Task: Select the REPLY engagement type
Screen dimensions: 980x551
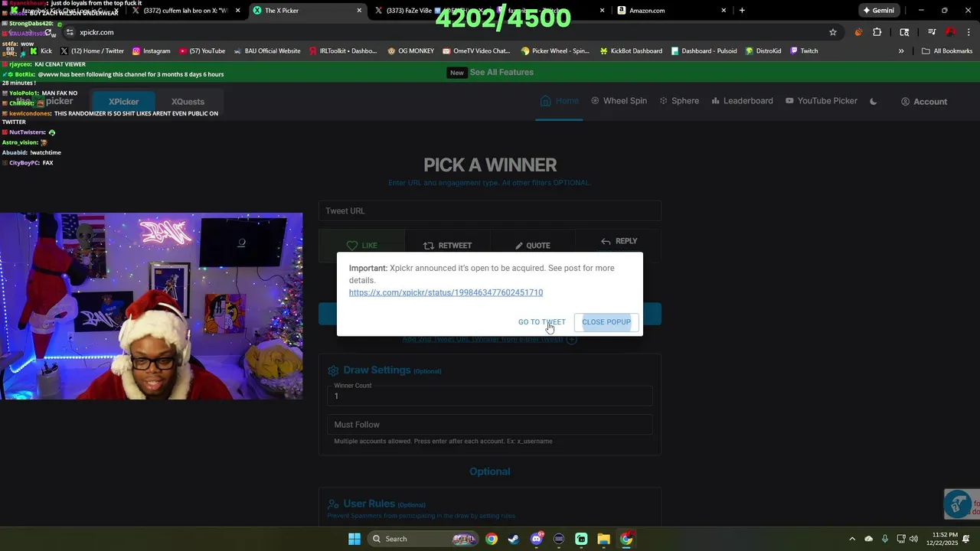Action: click(619, 241)
